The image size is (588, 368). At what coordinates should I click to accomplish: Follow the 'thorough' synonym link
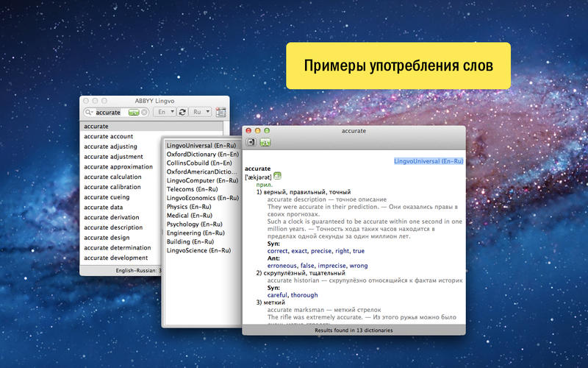tap(304, 295)
